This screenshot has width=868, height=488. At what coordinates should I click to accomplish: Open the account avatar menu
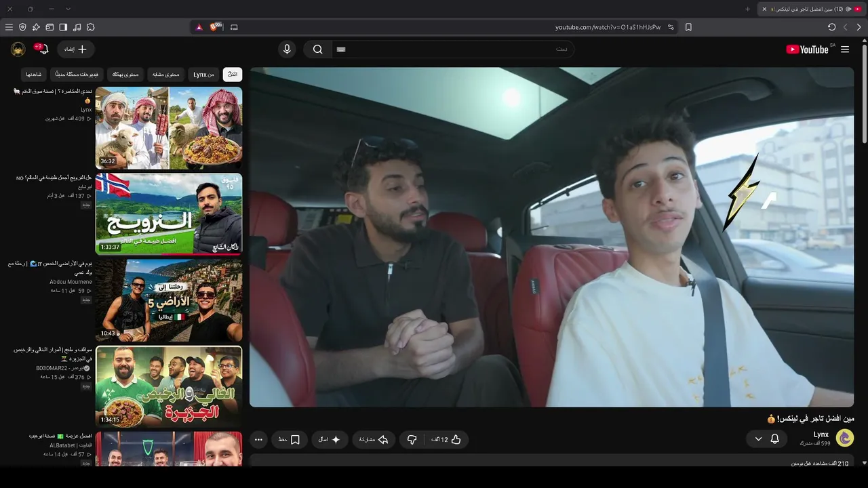(18, 49)
